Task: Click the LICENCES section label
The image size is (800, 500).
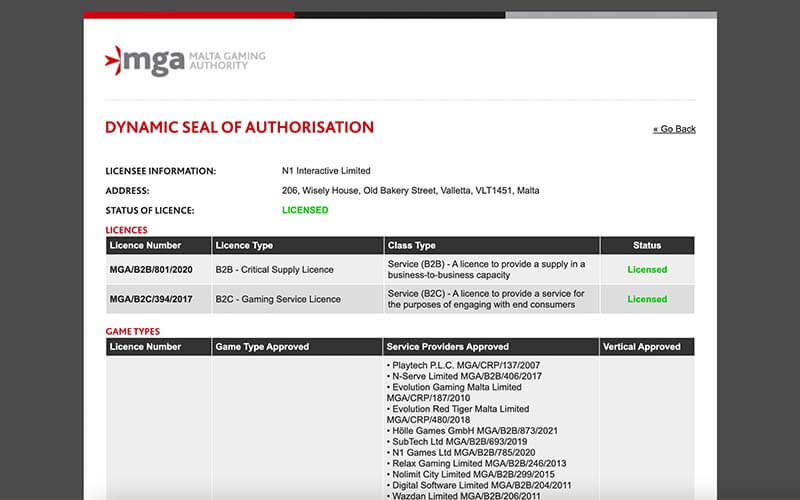Action: click(x=127, y=230)
